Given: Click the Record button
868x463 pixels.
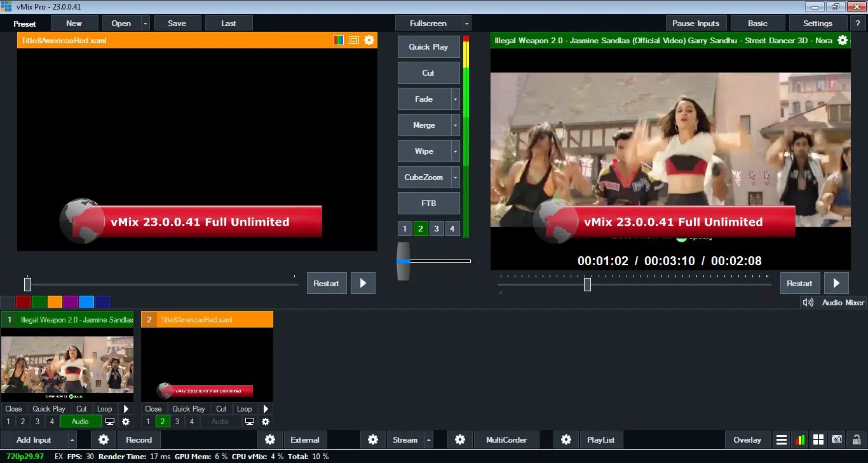Looking at the screenshot, I should [x=139, y=439].
